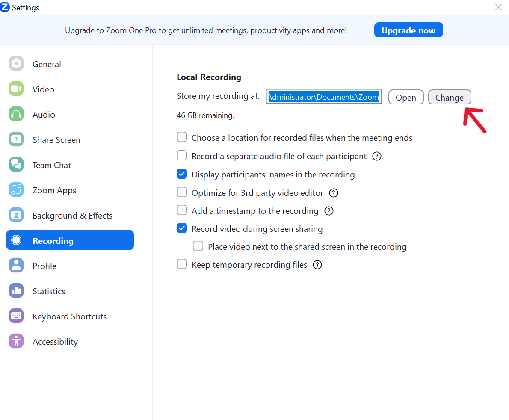Open Keyboard Shortcuts settings
This screenshot has width=509, height=420.
pos(70,316)
